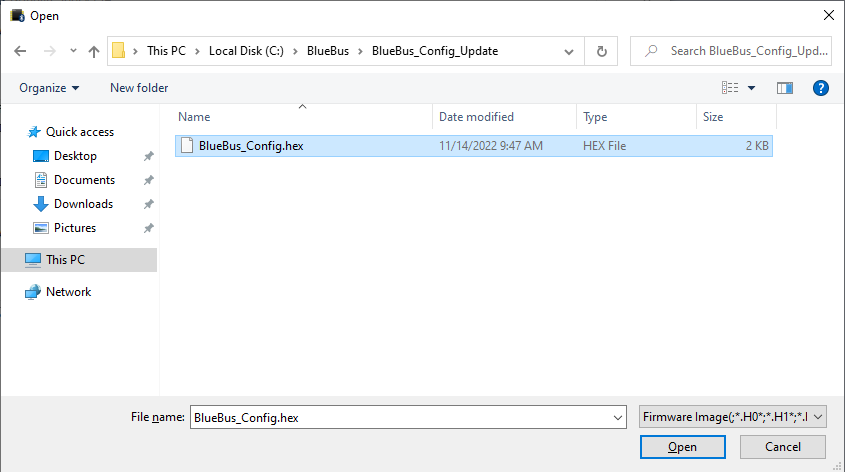
Task: Refresh the current folder view
Action: click(x=601, y=51)
